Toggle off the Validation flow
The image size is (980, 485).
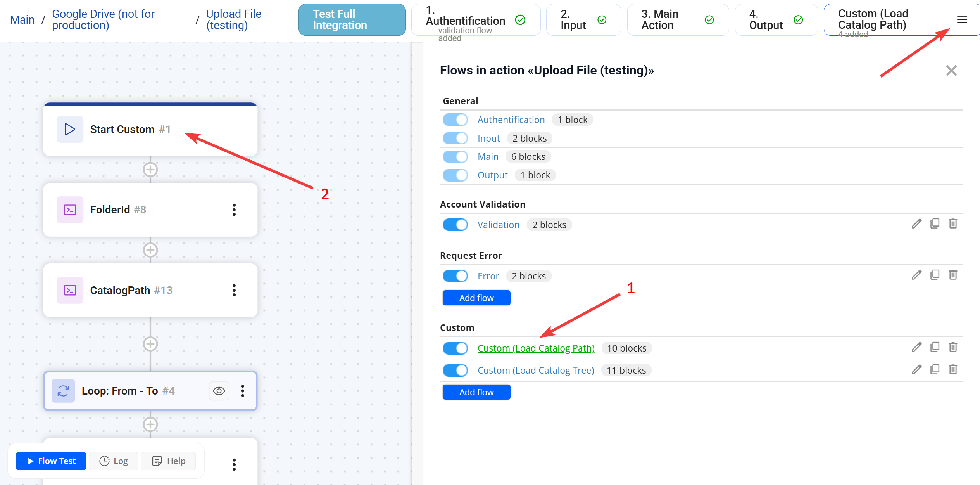point(455,224)
